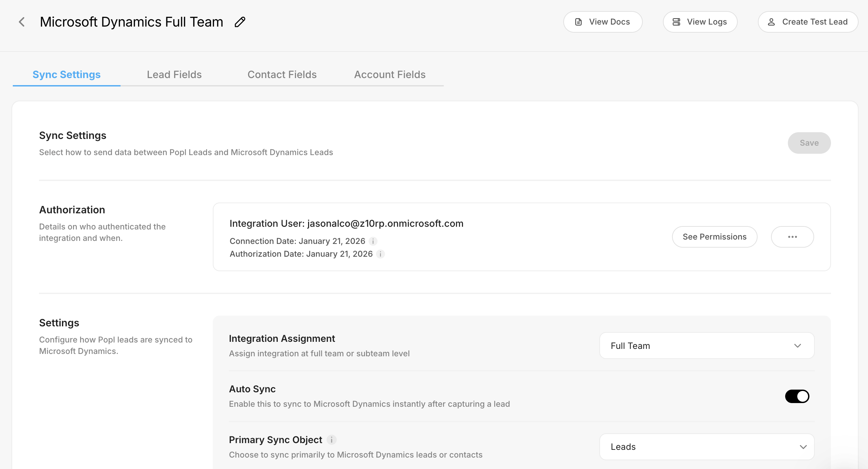The height and width of the screenshot is (469, 868).
Task: Click the person icon in Create Test Lead
Action: pos(771,22)
